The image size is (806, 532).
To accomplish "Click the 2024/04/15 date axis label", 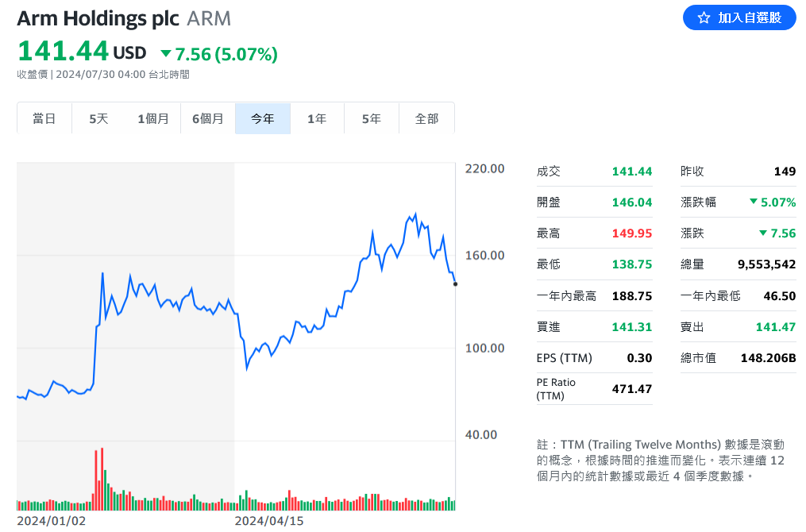I will click(269, 521).
